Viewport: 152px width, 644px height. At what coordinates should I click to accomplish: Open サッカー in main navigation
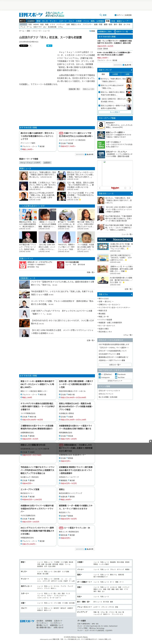tap(53, 21)
